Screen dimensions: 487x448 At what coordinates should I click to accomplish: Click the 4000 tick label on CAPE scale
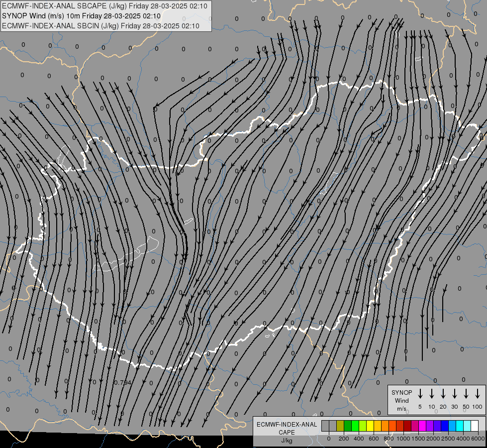(x=463, y=439)
